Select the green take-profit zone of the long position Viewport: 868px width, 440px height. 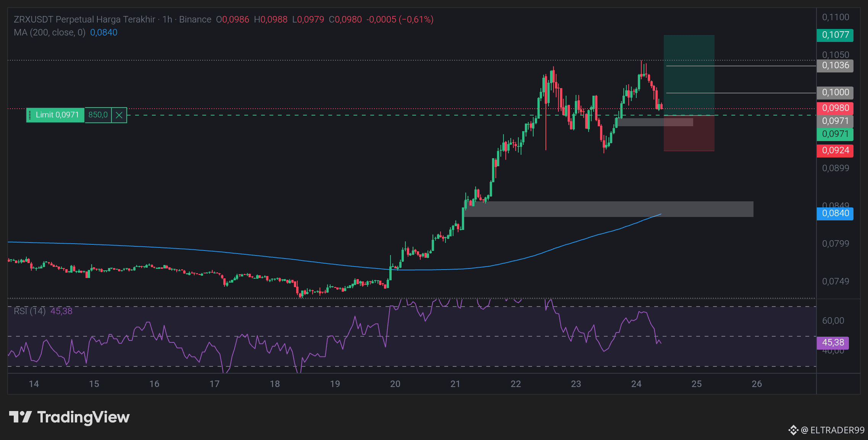(x=689, y=75)
